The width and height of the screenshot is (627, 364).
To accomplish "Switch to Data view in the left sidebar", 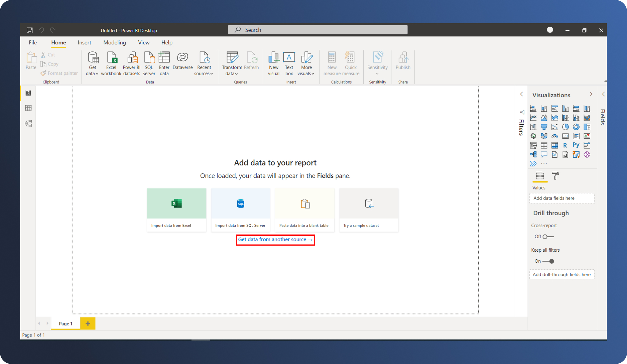I will [x=28, y=108].
